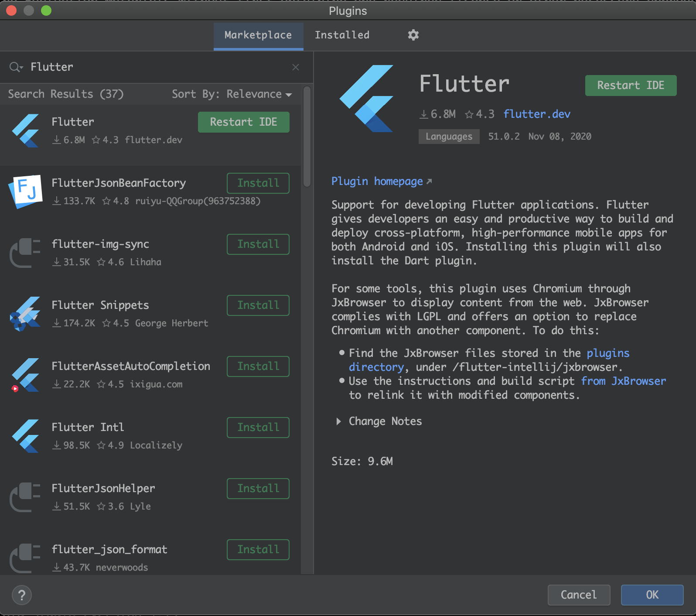696x616 pixels.
Task: Click the external link arrow beside Plugin homepage
Action: coord(429,181)
